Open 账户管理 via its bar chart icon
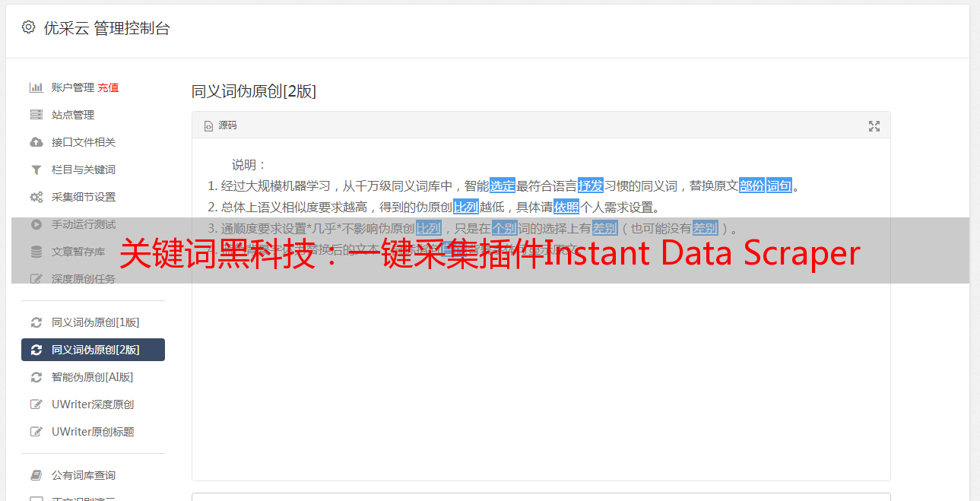Viewport: 980px width, 501px height. pos(36,87)
